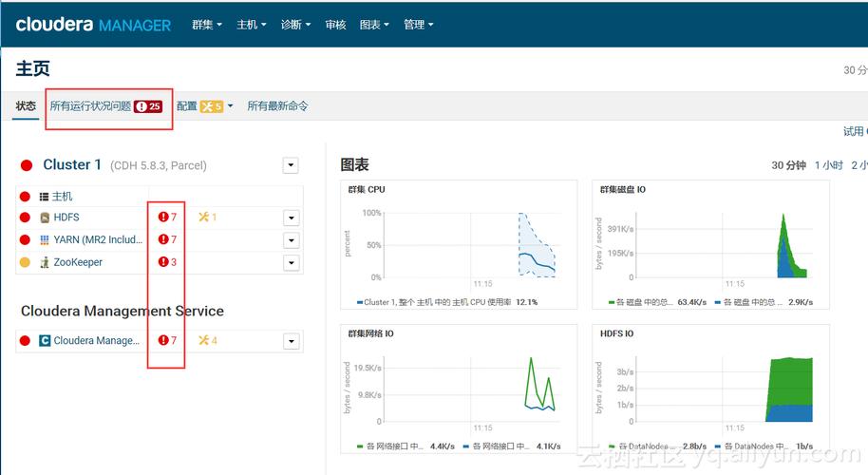Screen dimensions: 868x475
Task: Open the 群集网络 IO chart
Action: (459, 389)
